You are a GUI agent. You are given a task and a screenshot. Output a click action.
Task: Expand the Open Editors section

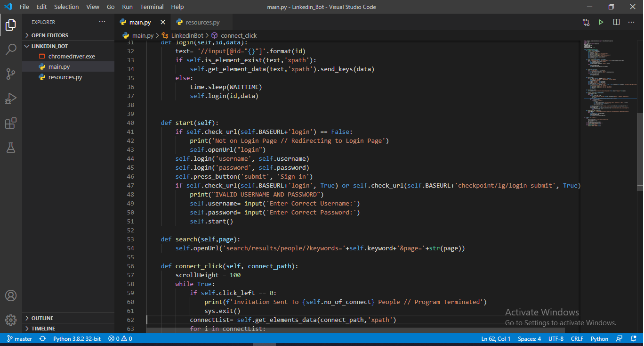point(68,35)
